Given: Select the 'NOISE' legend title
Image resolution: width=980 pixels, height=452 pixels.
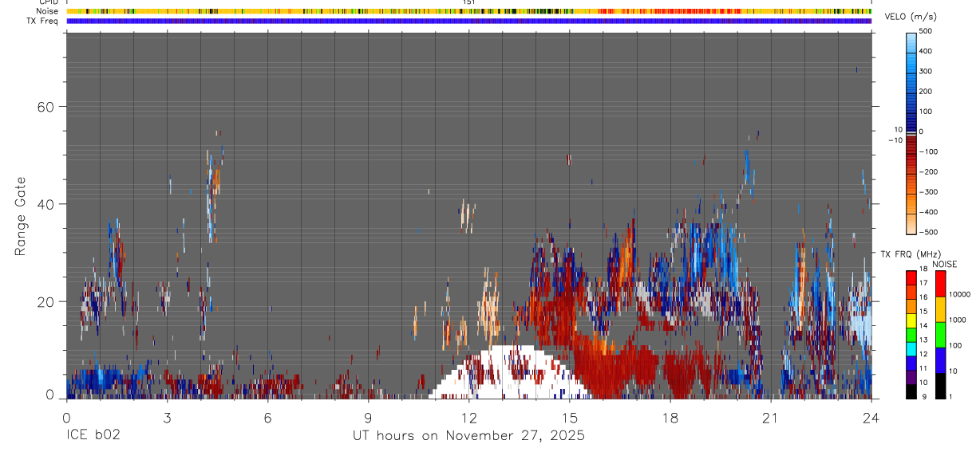Looking at the screenshot, I should pos(944,264).
